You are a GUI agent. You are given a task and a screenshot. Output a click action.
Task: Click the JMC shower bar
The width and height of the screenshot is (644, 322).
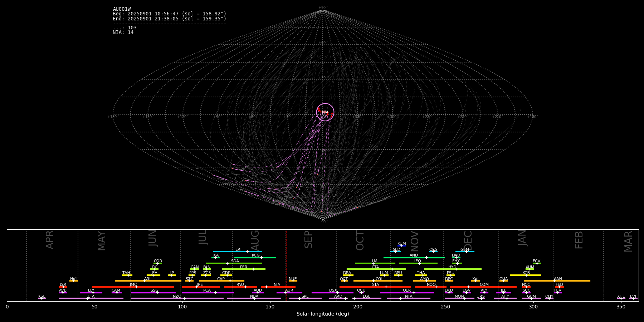click(133, 287)
